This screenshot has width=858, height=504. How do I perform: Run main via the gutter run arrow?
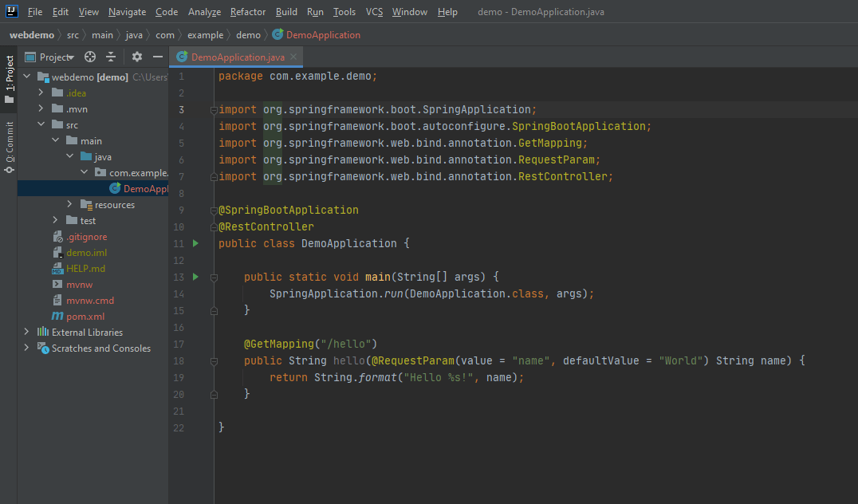pos(195,277)
